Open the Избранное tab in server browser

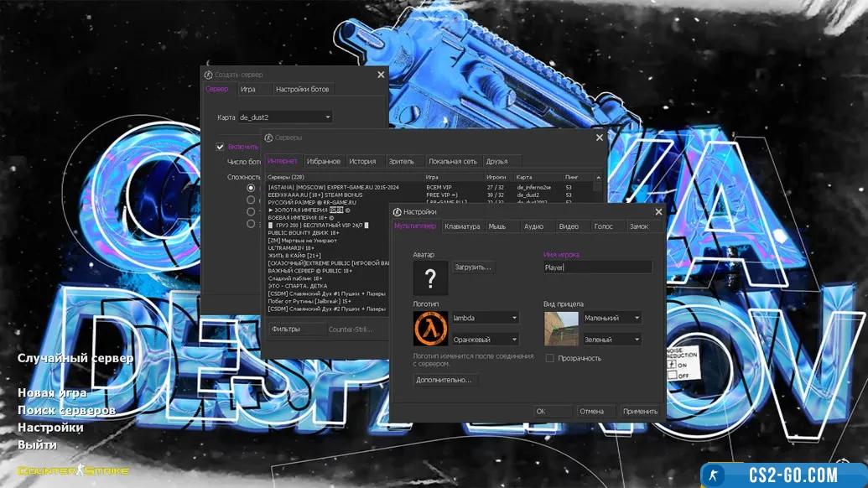click(323, 161)
